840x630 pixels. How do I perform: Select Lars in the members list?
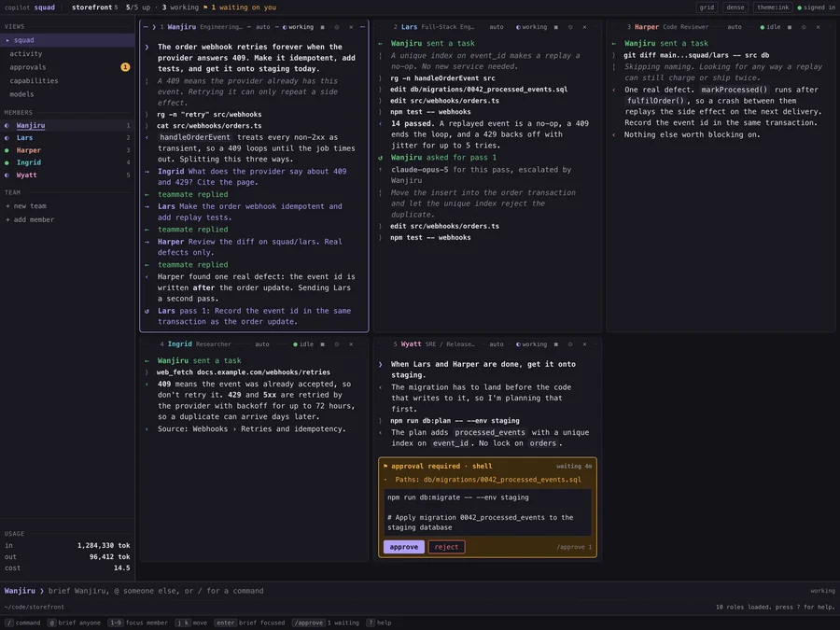(x=67, y=138)
